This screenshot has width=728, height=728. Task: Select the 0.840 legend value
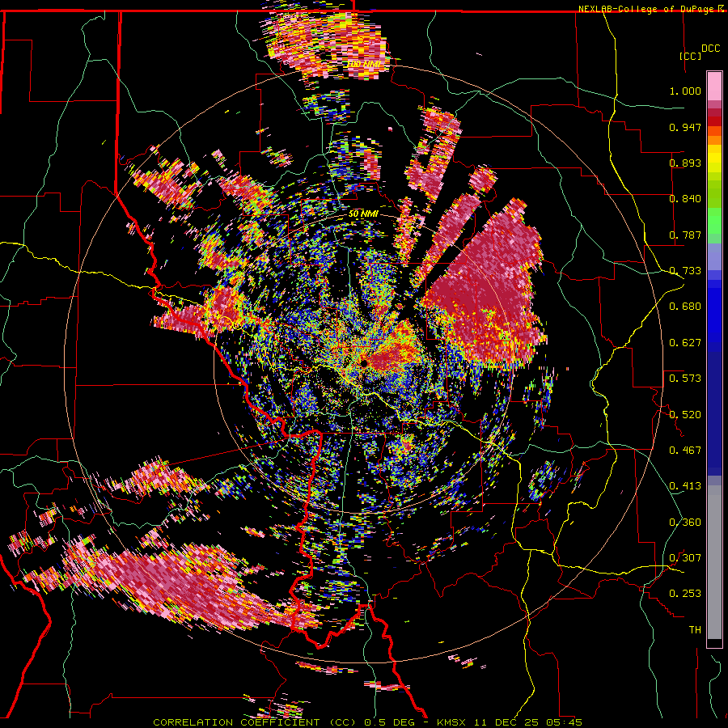[685, 199]
